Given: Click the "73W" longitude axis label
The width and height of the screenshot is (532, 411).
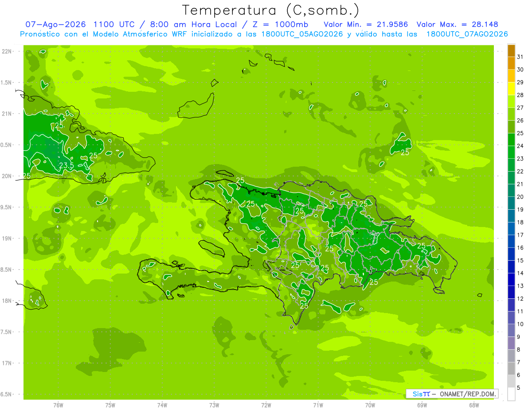Looking at the screenshot, I should point(214,405).
